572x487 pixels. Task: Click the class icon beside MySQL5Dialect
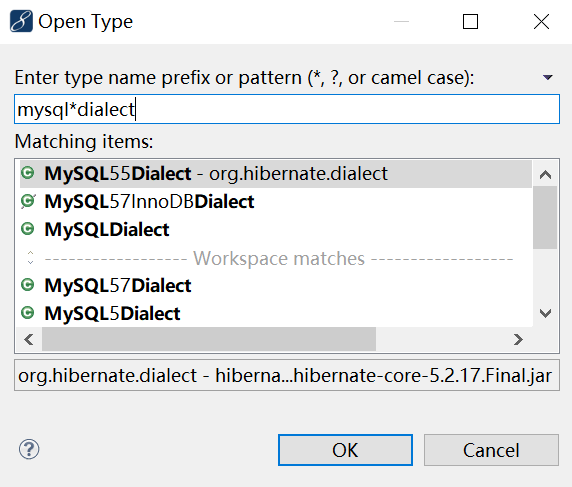pyautogui.click(x=28, y=313)
